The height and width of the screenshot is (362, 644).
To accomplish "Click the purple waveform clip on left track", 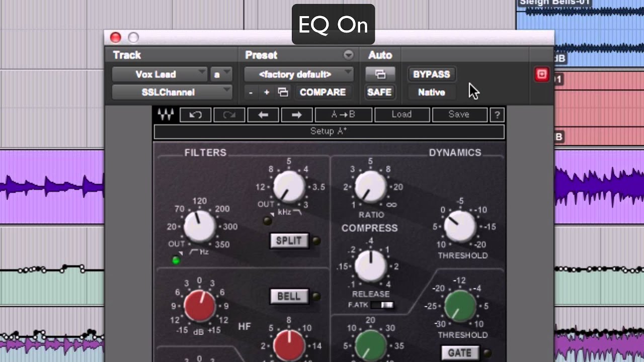I will tap(52, 187).
